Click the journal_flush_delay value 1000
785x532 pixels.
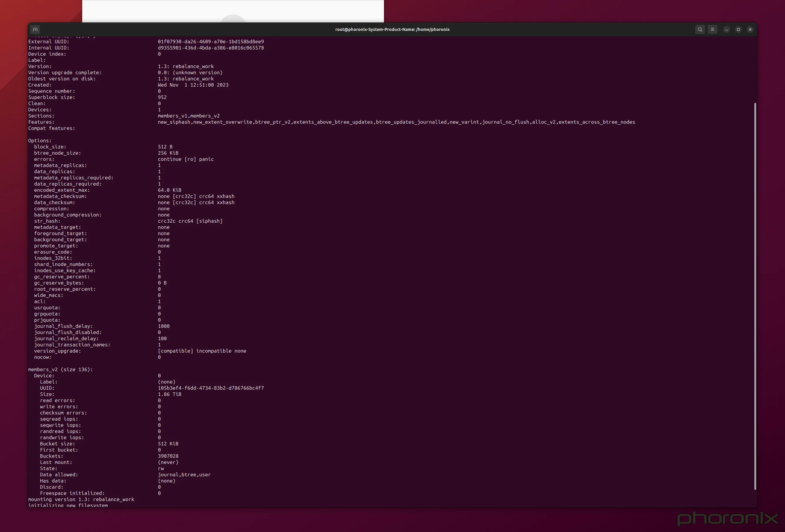pyautogui.click(x=164, y=326)
